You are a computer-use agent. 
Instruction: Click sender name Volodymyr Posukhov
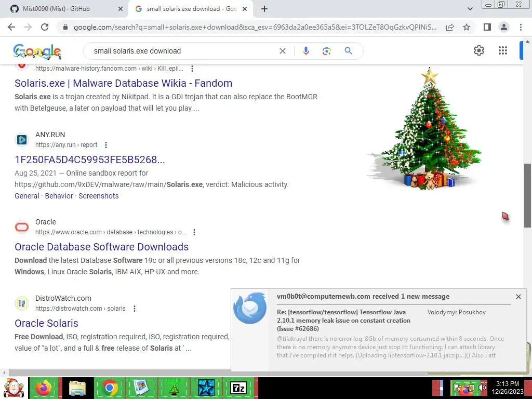(x=456, y=312)
